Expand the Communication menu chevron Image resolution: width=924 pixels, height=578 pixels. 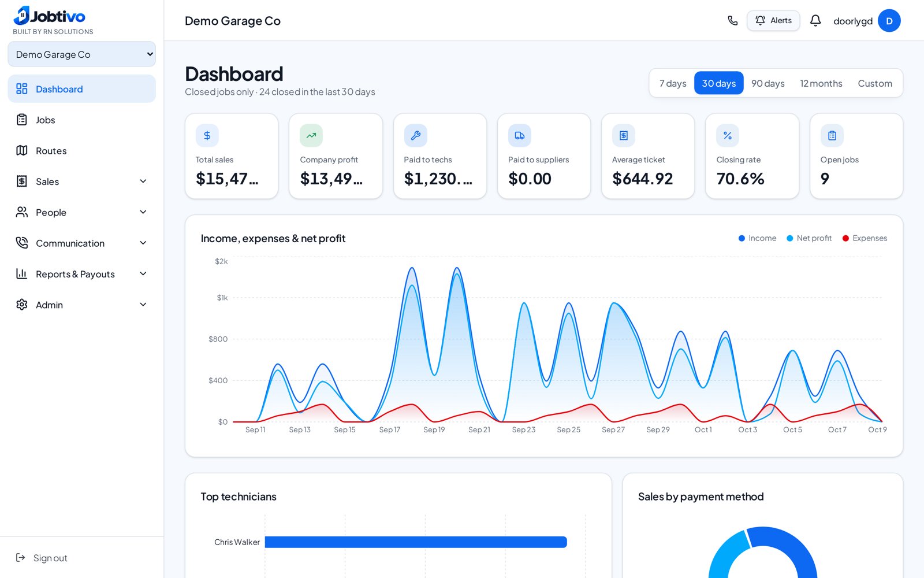143,243
